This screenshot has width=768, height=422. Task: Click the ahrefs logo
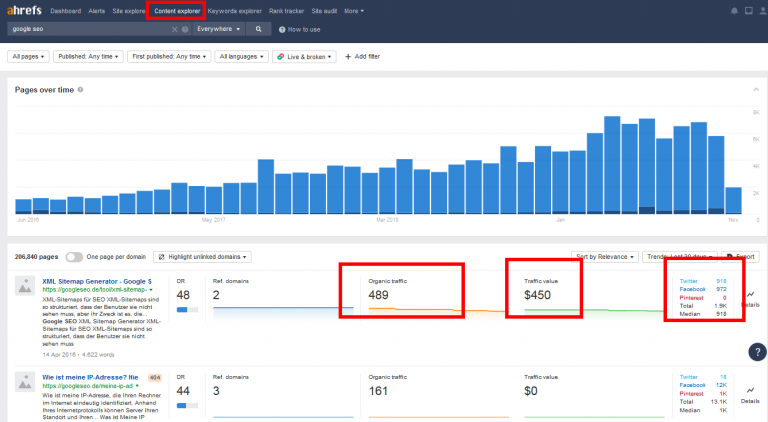24,10
